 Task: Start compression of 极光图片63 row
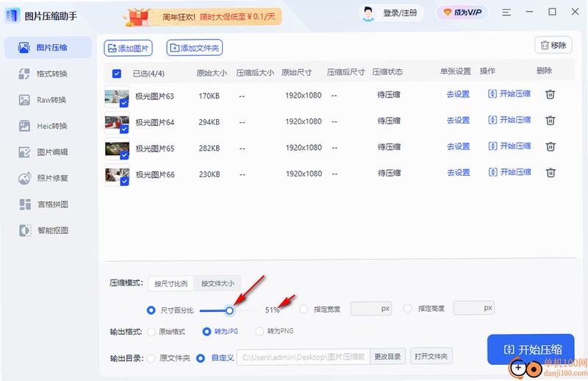coord(509,94)
